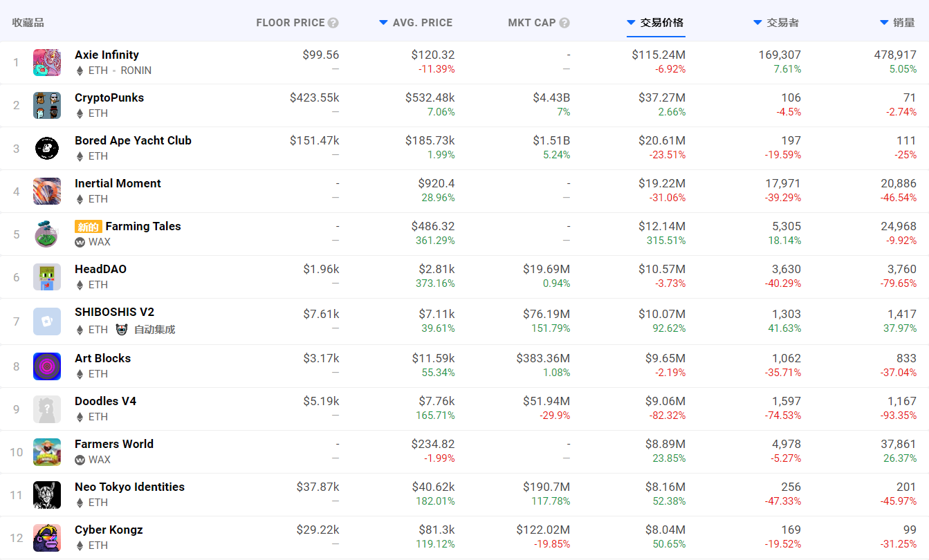The height and width of the screenshot is (560, 929).
Task: Click the Ethereum icon under Art Blocks
Action: 80,374
